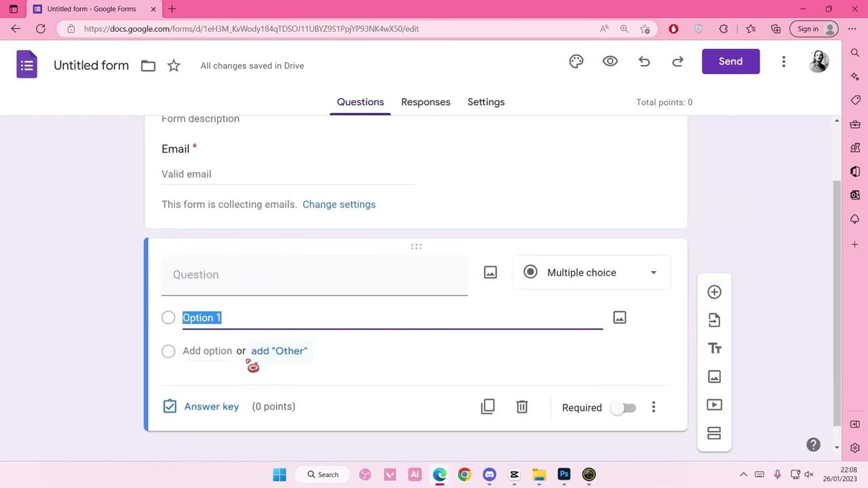Preview the form with the eye icon
868x488 pixels.
(x=610, y=62)
